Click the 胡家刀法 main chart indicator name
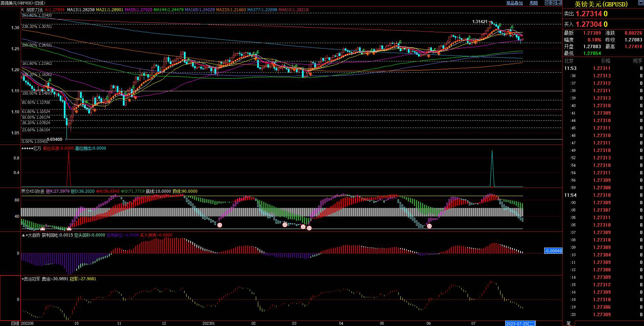 tap(35, 10)
